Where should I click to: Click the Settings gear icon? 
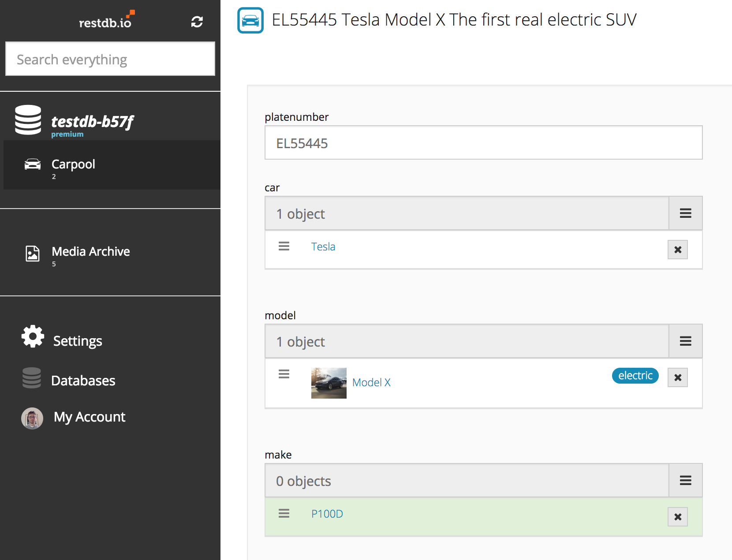[33, 337]
